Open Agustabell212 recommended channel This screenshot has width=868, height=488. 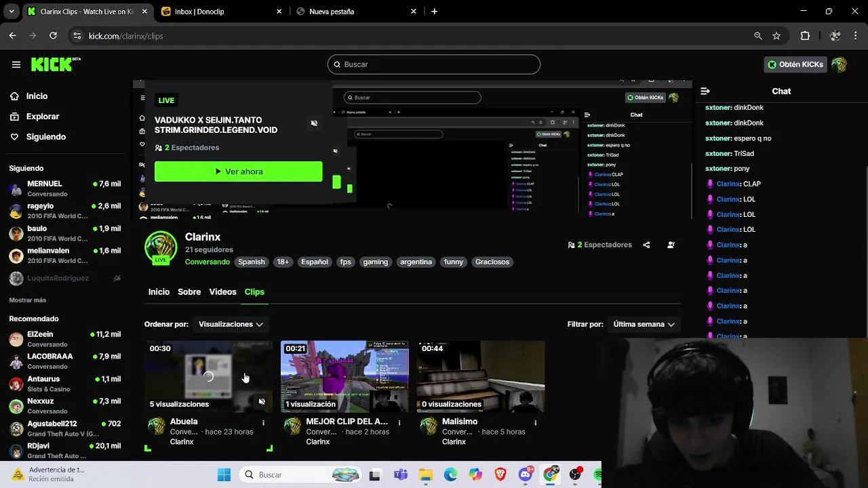pyautogui.click(x=64, y=428)
